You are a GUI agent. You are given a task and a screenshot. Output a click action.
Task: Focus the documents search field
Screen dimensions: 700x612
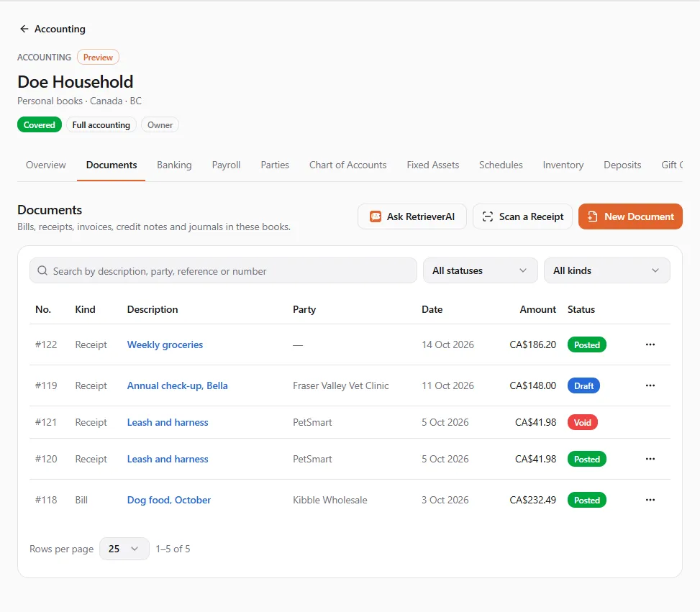point(223,270)
